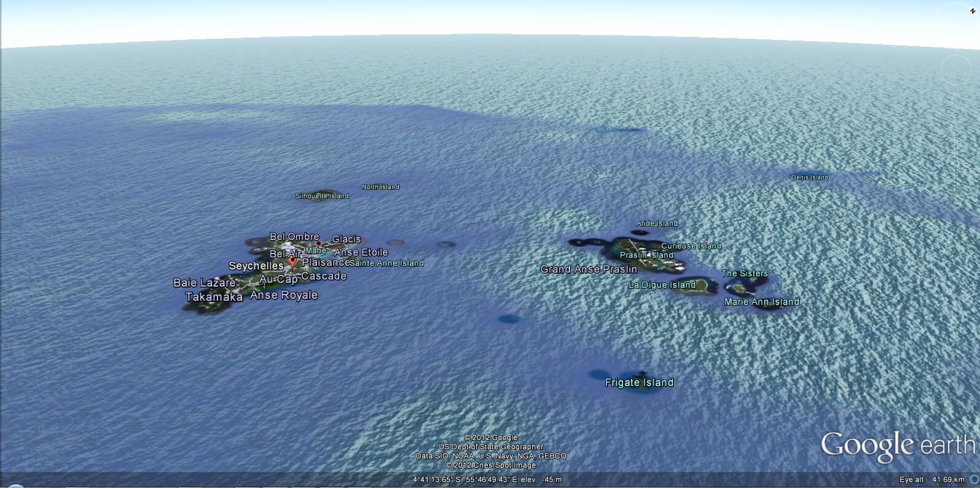Select the Frigate Island label

[x=639, y=382]
